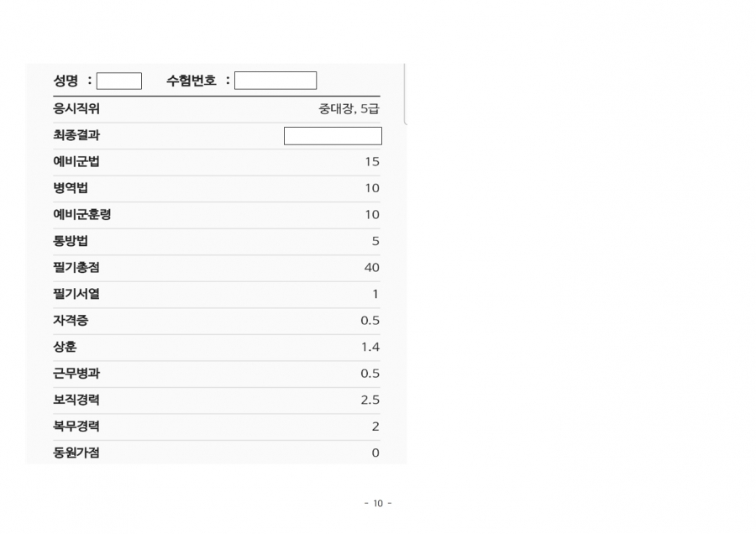This screenshot has height=534, width=756.
Task: Select the "중대장, 5급" value text
Action: click(349, 109)
